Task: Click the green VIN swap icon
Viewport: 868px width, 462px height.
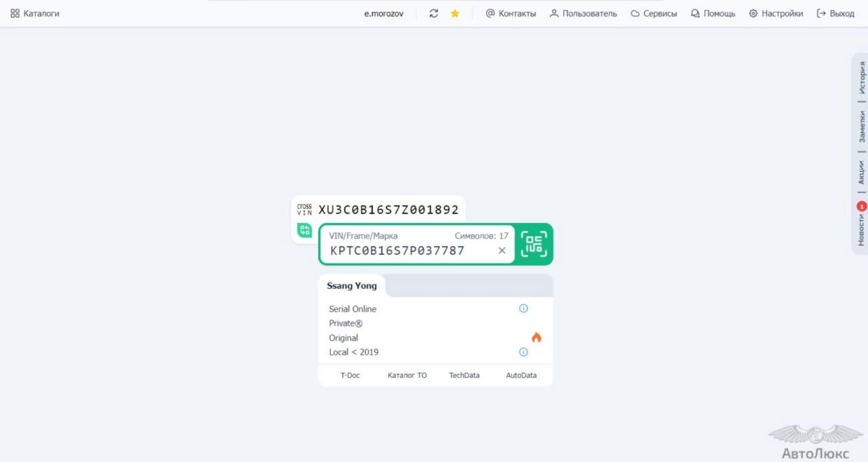Action: click(304, 230)
